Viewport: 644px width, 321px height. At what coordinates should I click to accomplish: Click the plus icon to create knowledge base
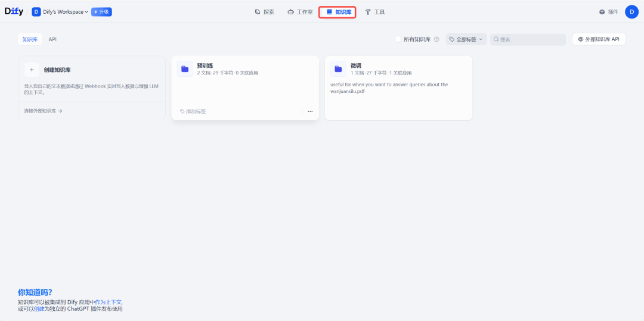pyautogui.click(x=32, y=70)
